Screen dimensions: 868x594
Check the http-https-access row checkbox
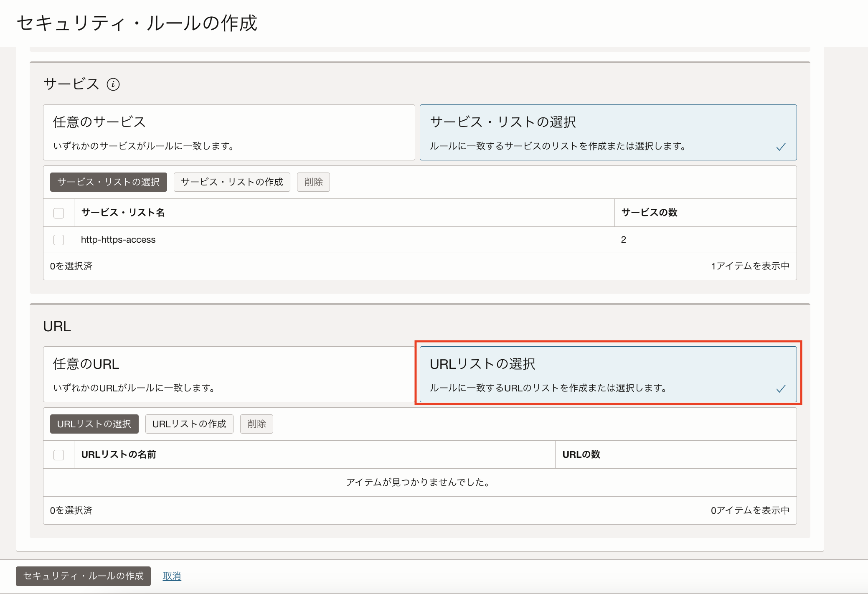point(59,240)
